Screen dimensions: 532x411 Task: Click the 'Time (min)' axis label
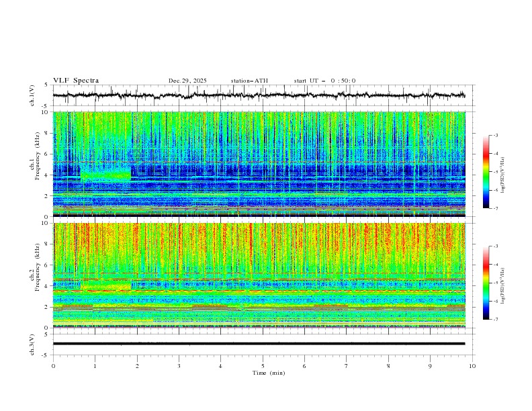click(x=269, y=373)
